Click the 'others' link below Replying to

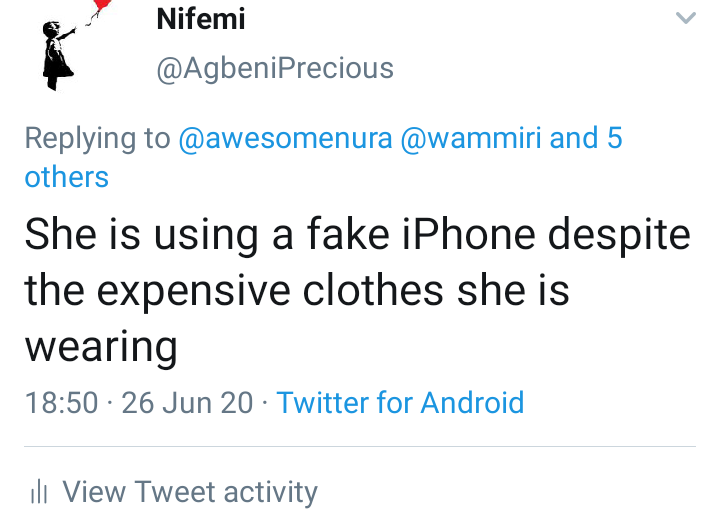[66, 177]
